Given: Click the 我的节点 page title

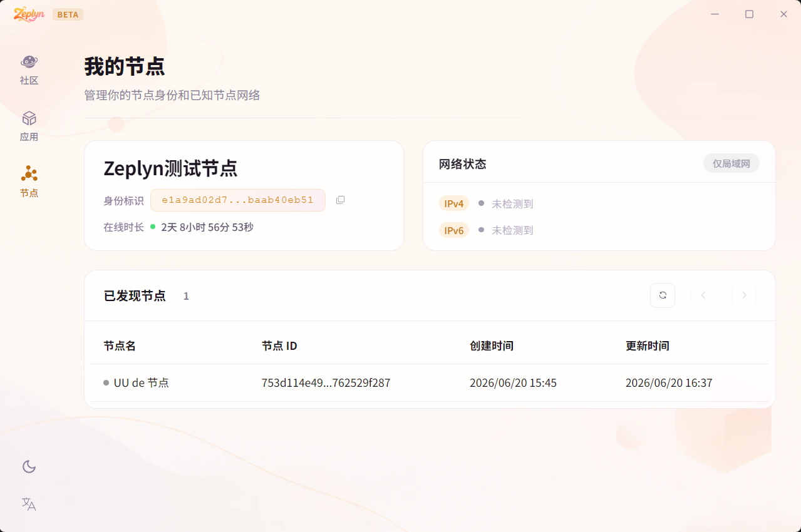Looking at the screenshot, I should click(125, 66).
